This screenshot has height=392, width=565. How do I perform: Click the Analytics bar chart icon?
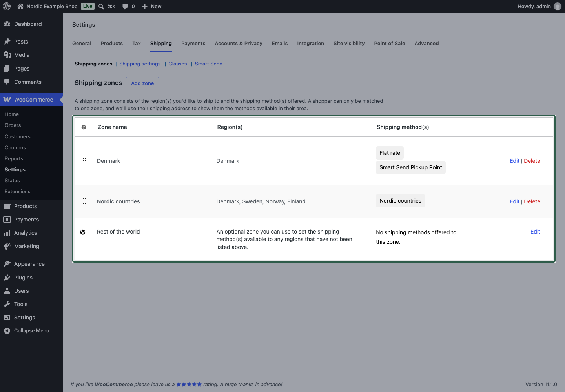[7, 233]
